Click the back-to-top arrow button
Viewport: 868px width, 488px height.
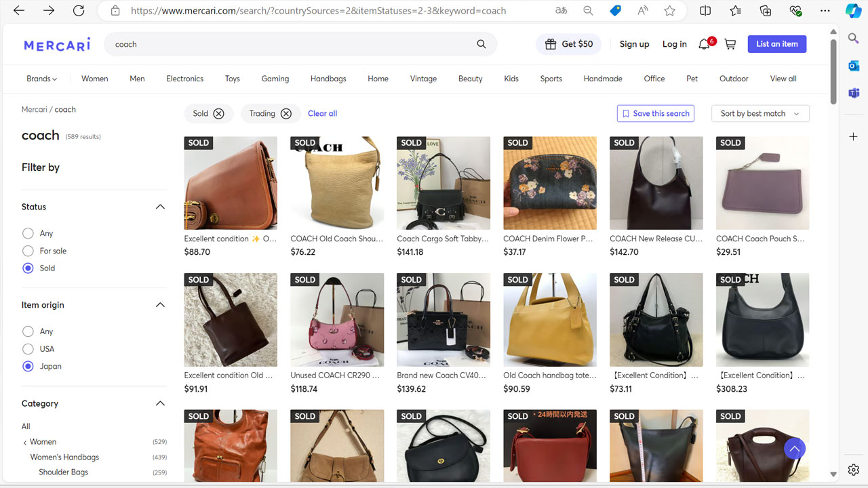[795, 449]
